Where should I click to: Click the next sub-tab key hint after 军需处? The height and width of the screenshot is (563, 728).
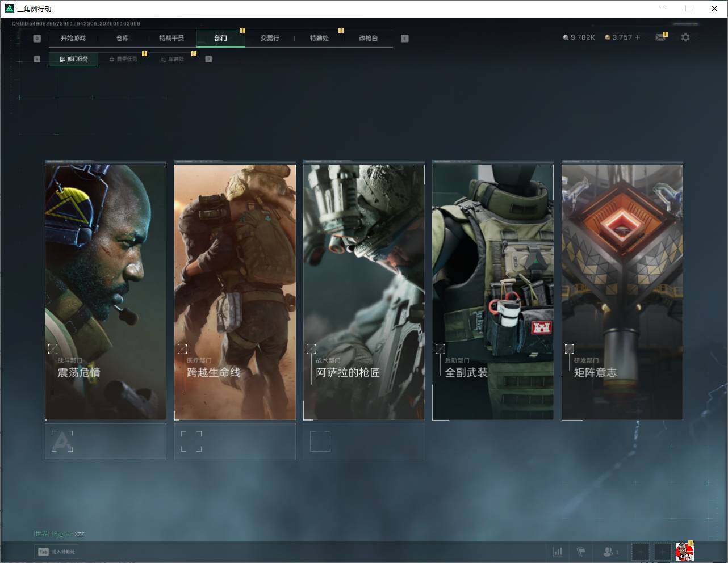coord(208,59)
